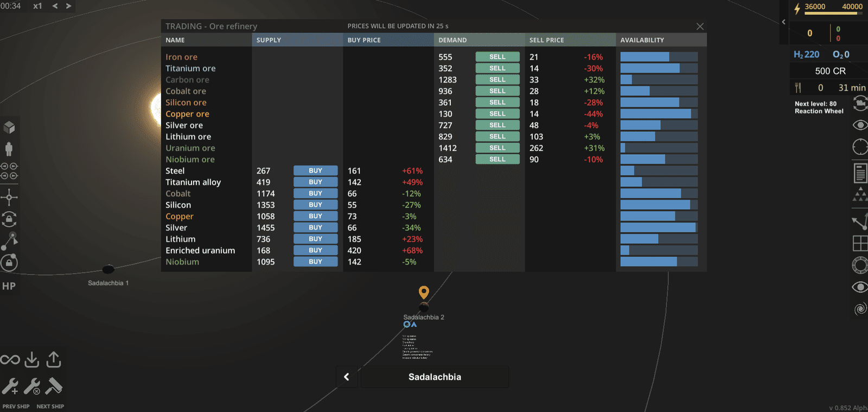868x412 pixels.
Task: Switch to previous ship
Action: (16, 406)
